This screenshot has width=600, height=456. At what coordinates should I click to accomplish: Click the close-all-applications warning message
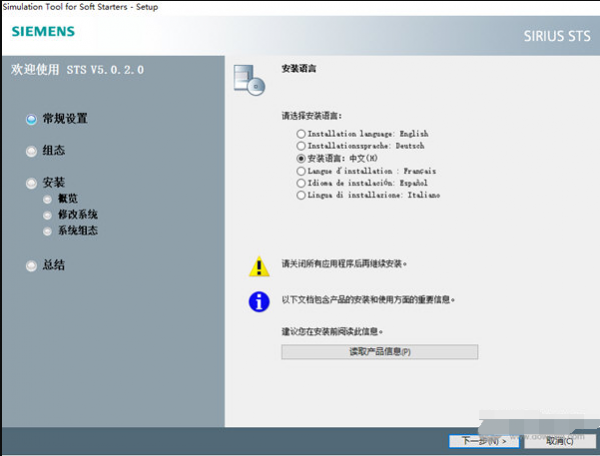click(x=344, y=264)
